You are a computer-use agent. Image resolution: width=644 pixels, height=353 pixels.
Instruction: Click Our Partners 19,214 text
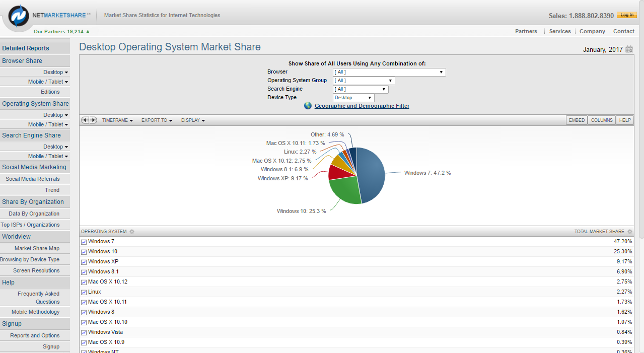coord(58,31)
